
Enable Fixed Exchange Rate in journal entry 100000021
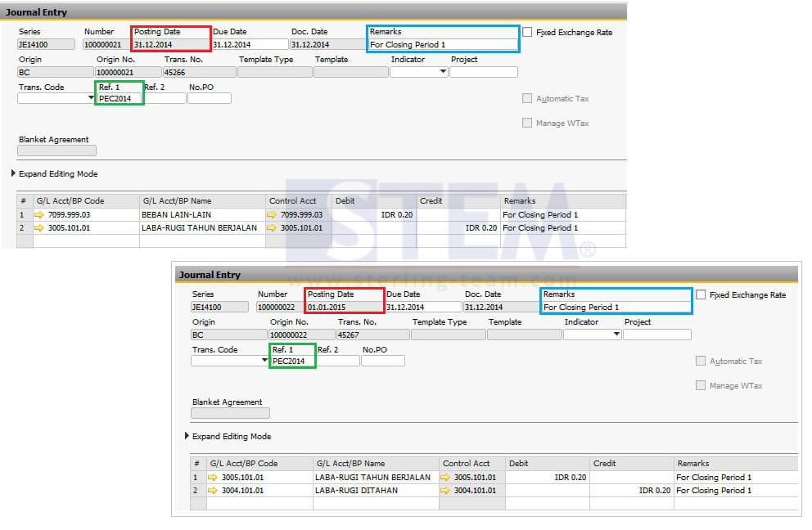point(527,32)
